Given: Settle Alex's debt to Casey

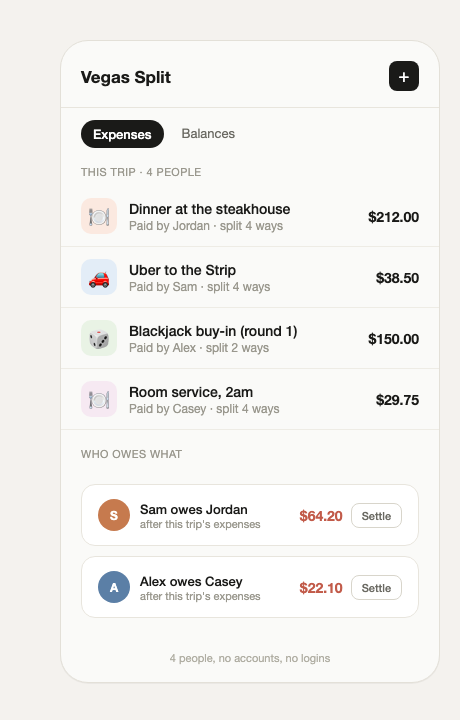Looking at the screenshot, I should coord(376,588).
